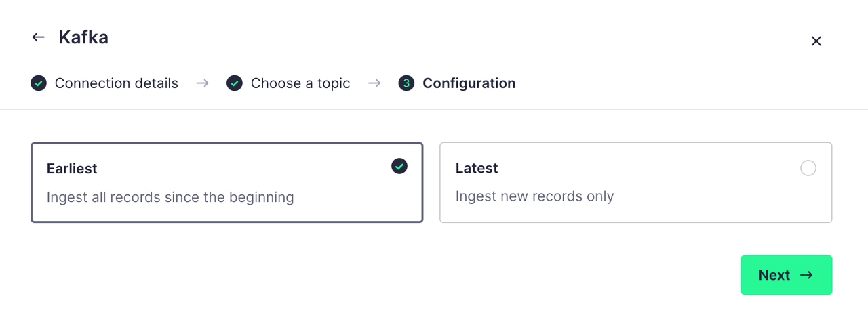
Task: Click the Kafka dialog title
Action: click(x=83, y=37)
